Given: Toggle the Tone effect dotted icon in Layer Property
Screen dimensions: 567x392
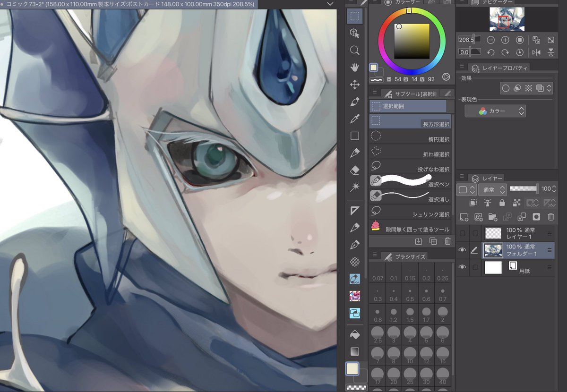Looking at the screenshot, I should point(529,88).
